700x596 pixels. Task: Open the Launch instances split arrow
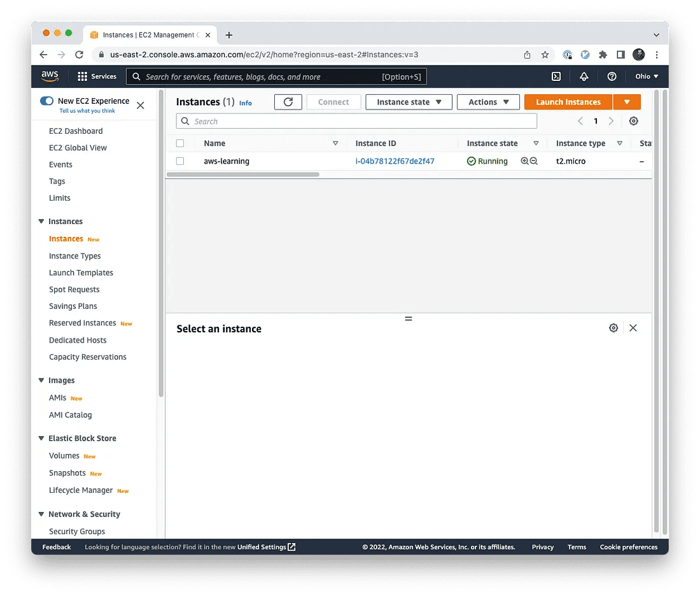coord(627,102)
